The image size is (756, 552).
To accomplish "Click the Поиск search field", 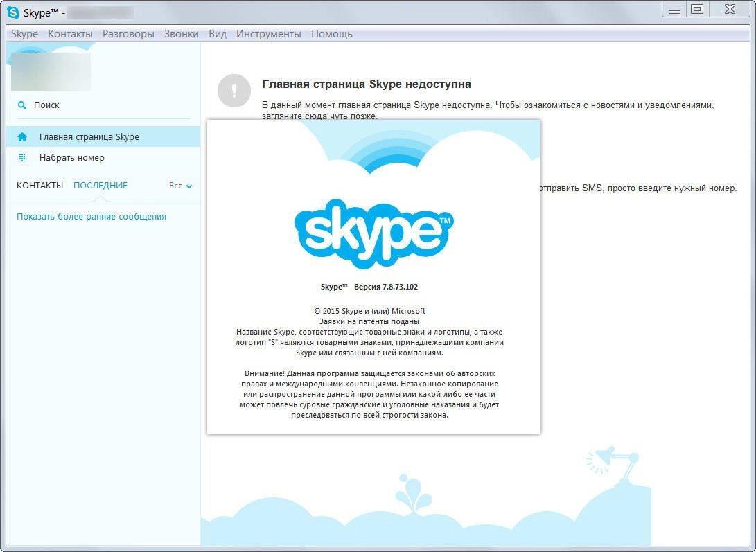I will tap(103, 105).
